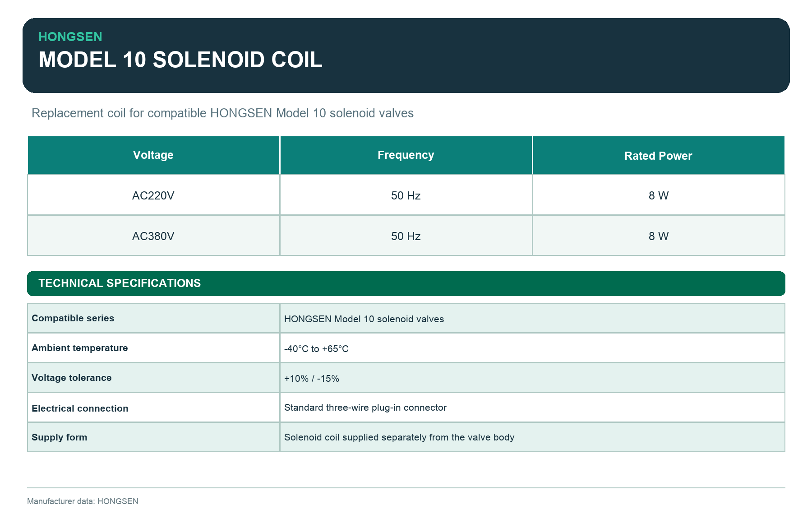The image size is (812, 519).
Task: Select the Ambient temperature label
Action: (79, 348)
